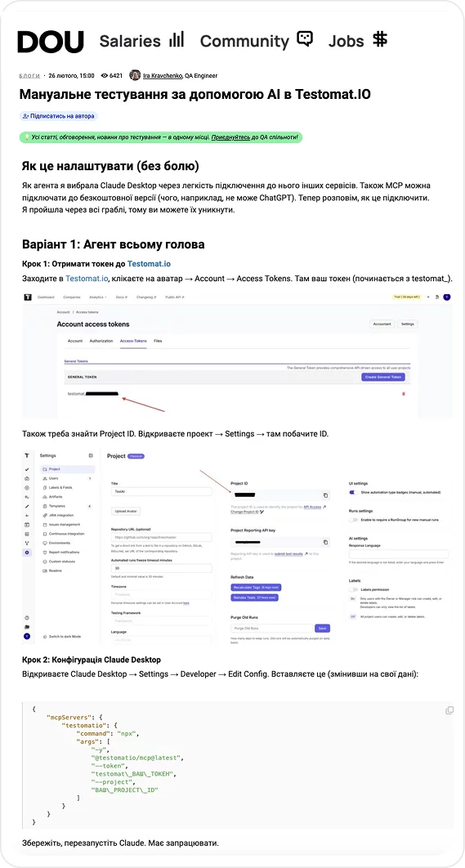Open the Приєднуйтесь QA community link
This screenshot has height=868, width=465.
(230, 137)
